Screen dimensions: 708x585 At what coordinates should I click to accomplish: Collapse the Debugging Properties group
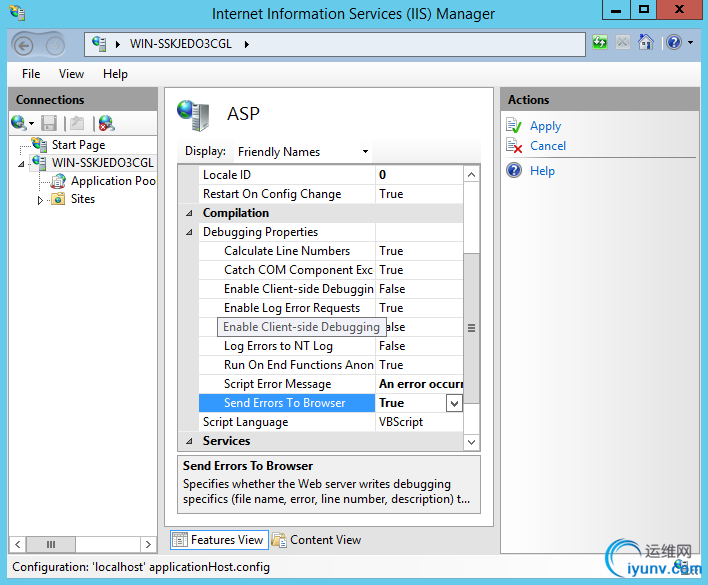click(189, 232)
